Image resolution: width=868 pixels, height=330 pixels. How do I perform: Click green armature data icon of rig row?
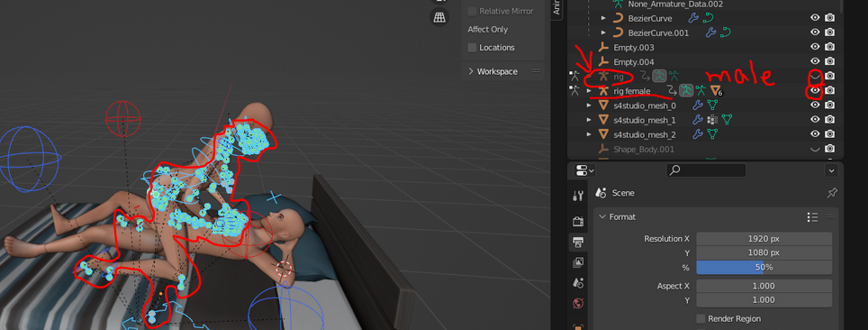674,76
